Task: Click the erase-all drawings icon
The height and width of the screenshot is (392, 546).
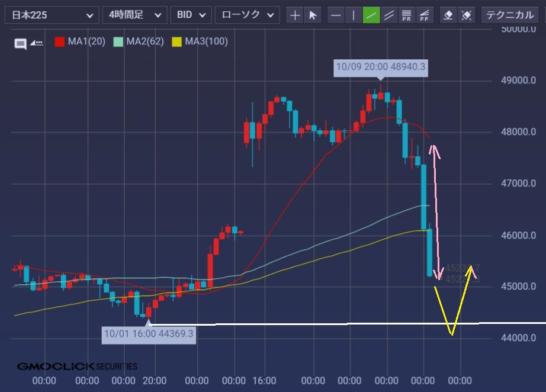Action: (467, 15)
